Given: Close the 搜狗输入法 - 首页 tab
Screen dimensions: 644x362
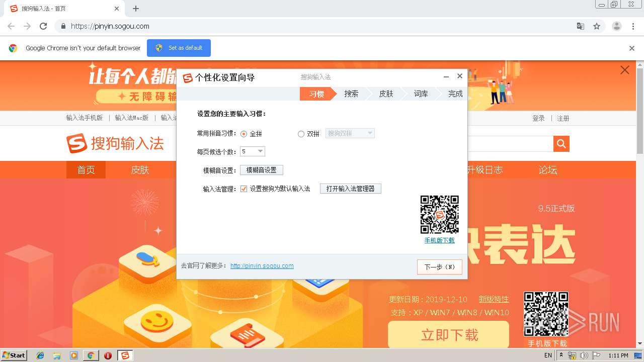Looking at the screenshot, I should coord(117,9).
